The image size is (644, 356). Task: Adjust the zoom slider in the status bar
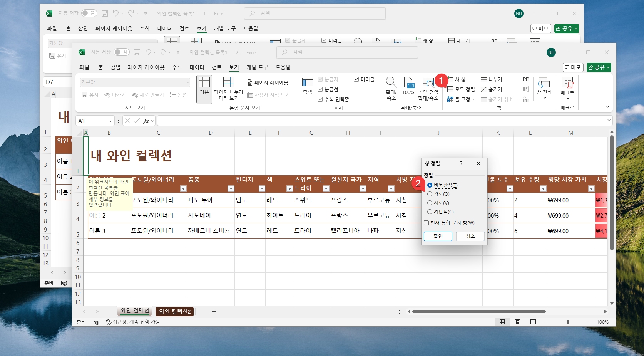click(x=567, y=322)
